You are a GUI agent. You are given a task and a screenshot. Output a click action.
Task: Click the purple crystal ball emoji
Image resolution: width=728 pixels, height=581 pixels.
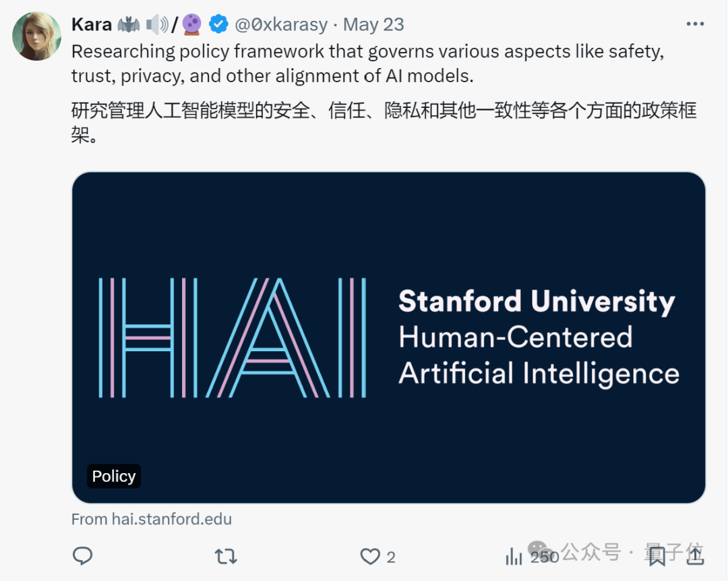[x=192, y=25]
